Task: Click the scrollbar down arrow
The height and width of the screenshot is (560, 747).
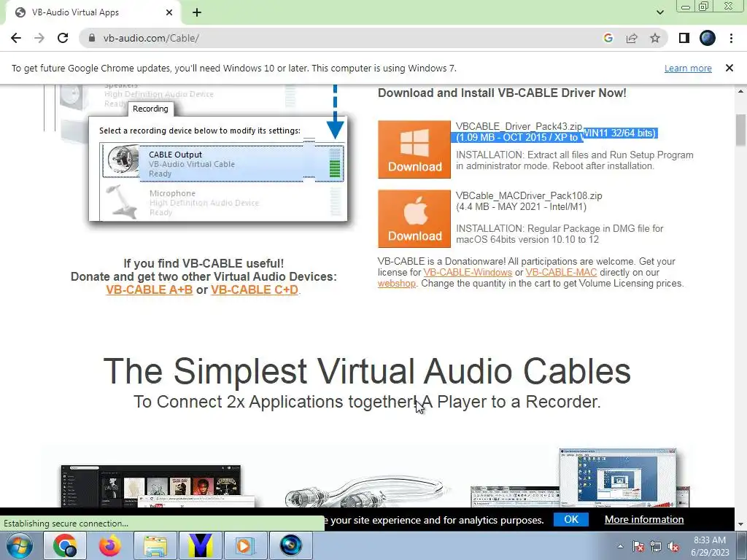Action: (740, 524)
